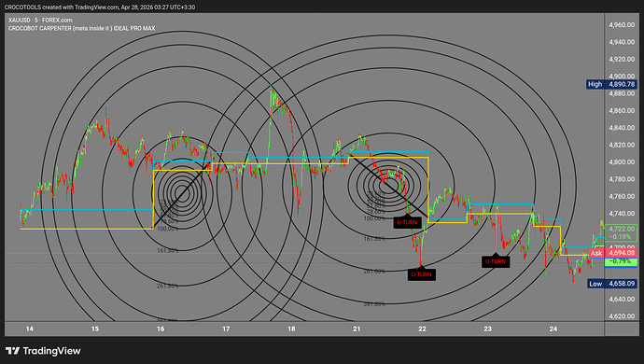Click the green -0.79% change tag
Viewport: 644px width, 364px height.
click(x=621, y=261)
